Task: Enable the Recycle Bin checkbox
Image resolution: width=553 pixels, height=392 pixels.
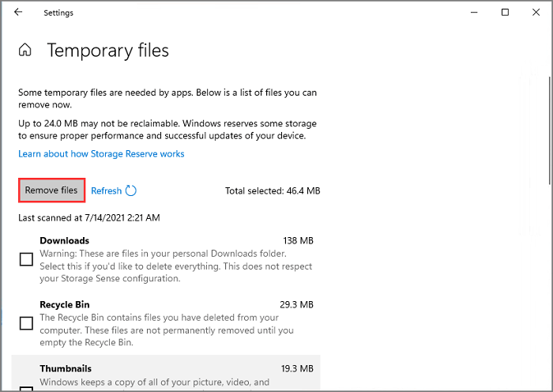Action: pos(26,322)
